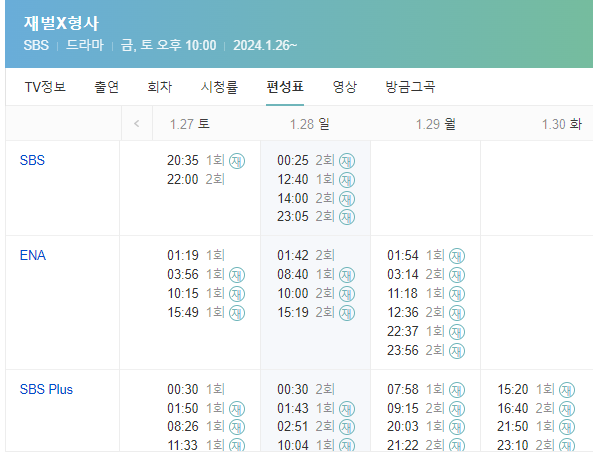Open the SBS Plus channel link
This screenshot has width=593, height=455.
pos(46,389)
